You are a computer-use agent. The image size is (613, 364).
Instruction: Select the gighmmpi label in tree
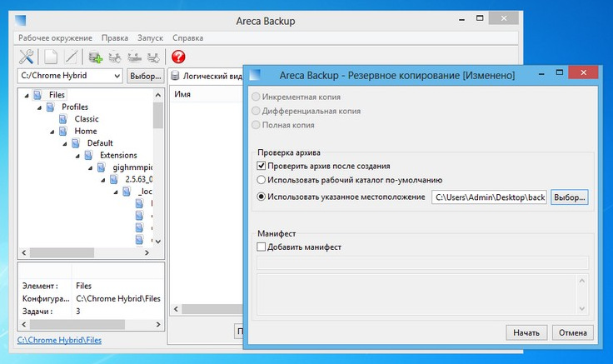(x=132, y=167)
